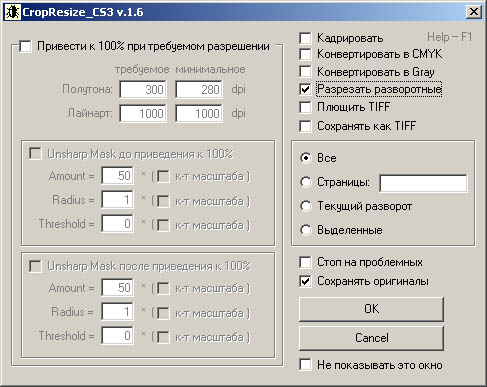Click the Help – F1 label
The image size is (487, 387).
point(449,37)
